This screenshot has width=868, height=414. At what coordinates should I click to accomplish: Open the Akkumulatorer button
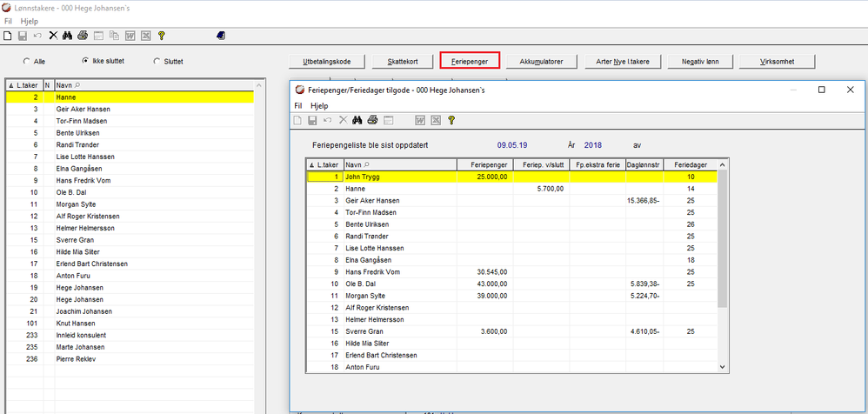tap(542, 62)
